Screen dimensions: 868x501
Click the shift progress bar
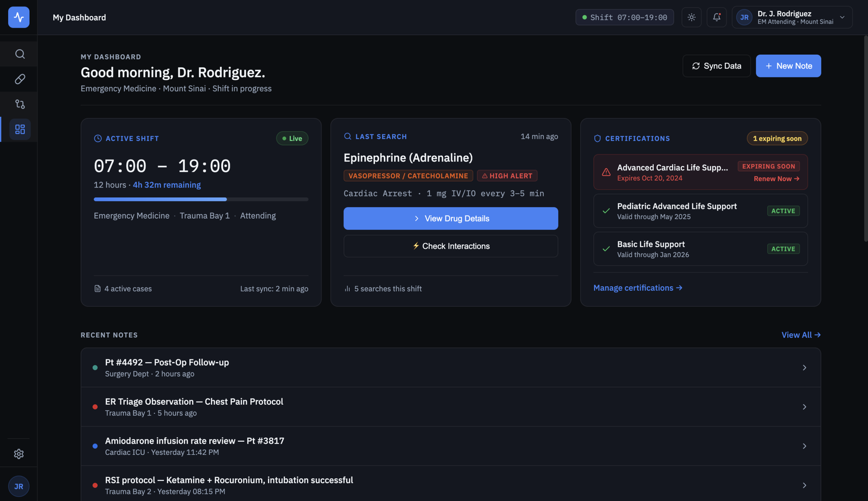click(x=201, y=199)
